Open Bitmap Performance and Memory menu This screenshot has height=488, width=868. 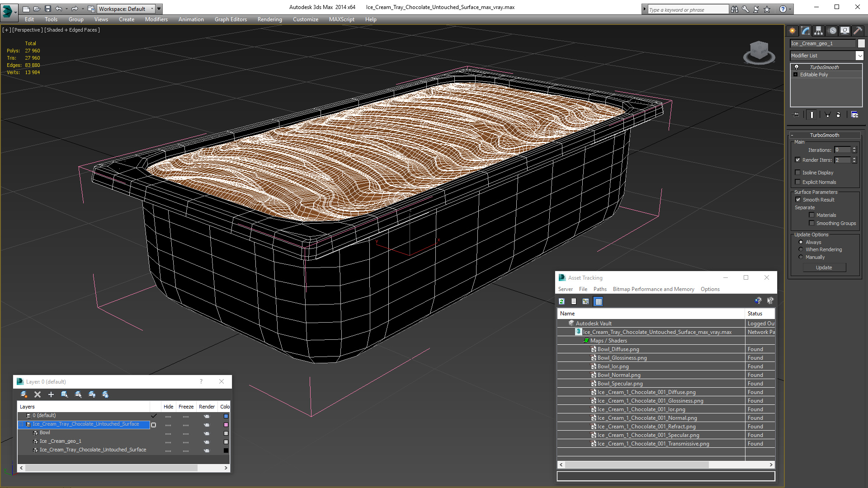[x=653, y=289]
